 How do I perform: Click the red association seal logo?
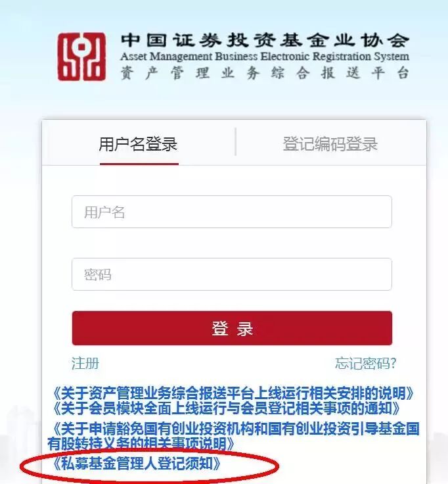coord(81,57)
